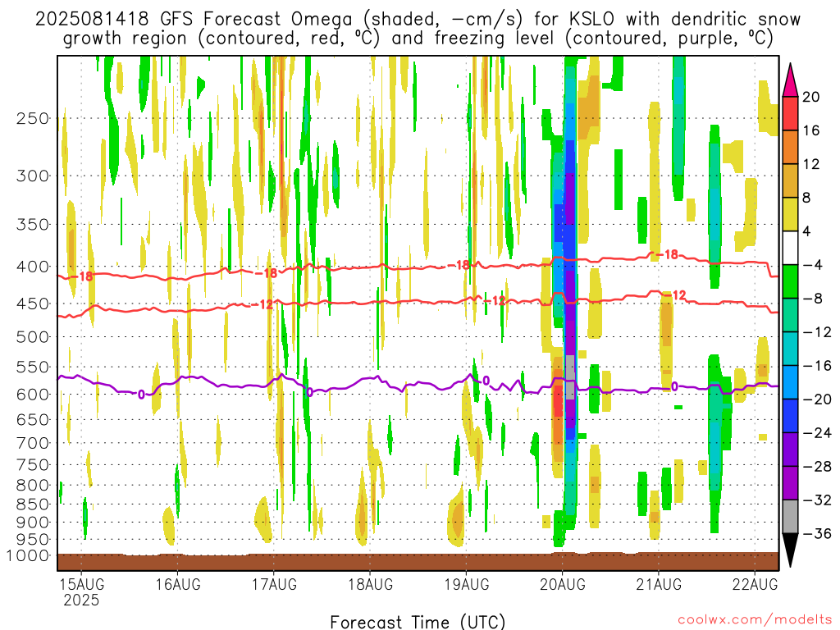Image resolution: width=840 pixels, height=630 pixels.
Task: Click the 300 pressure level label
Action: [x=33, y=176]
